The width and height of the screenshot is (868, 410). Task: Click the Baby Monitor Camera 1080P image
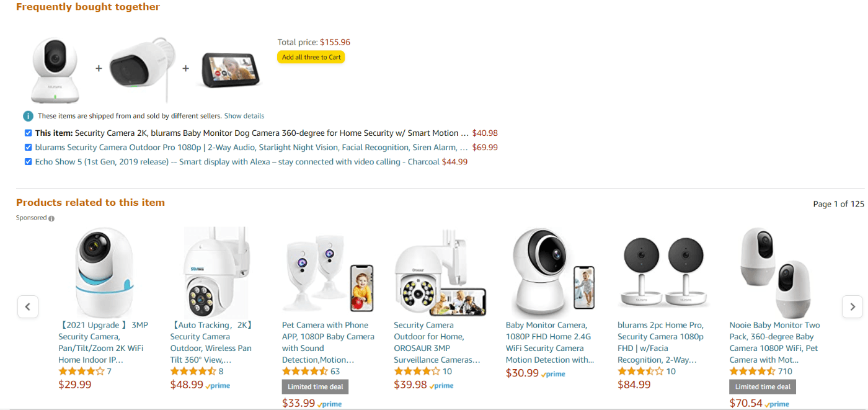coord(551,273)
